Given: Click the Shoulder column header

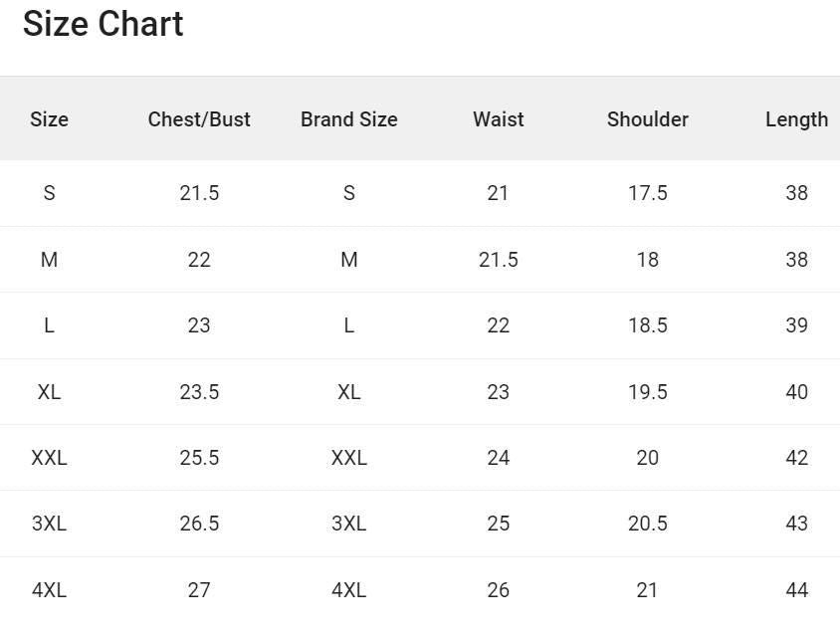Looking at the screenshot, I should pyautogui.click(x=647, y=119).
